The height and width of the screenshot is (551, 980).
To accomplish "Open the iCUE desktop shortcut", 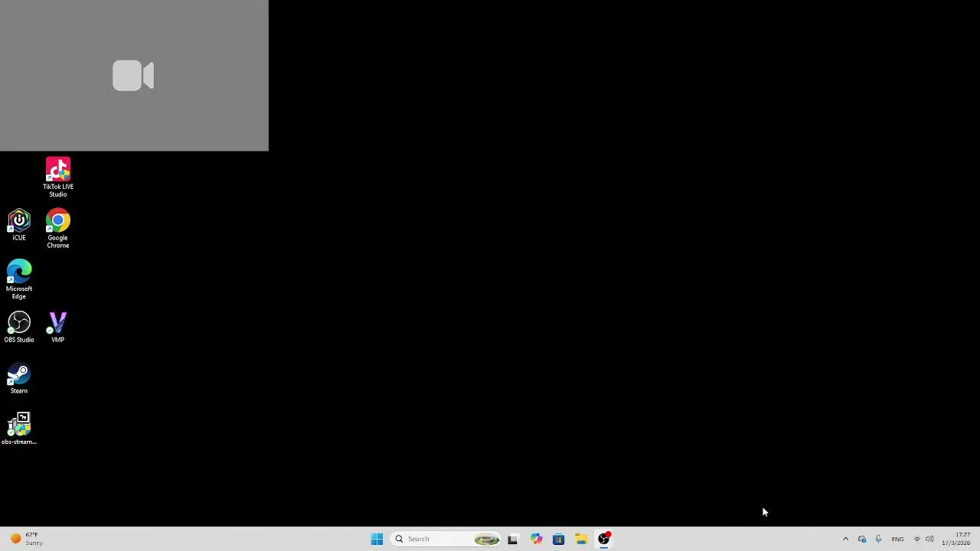I will click(x=19, y=225).
